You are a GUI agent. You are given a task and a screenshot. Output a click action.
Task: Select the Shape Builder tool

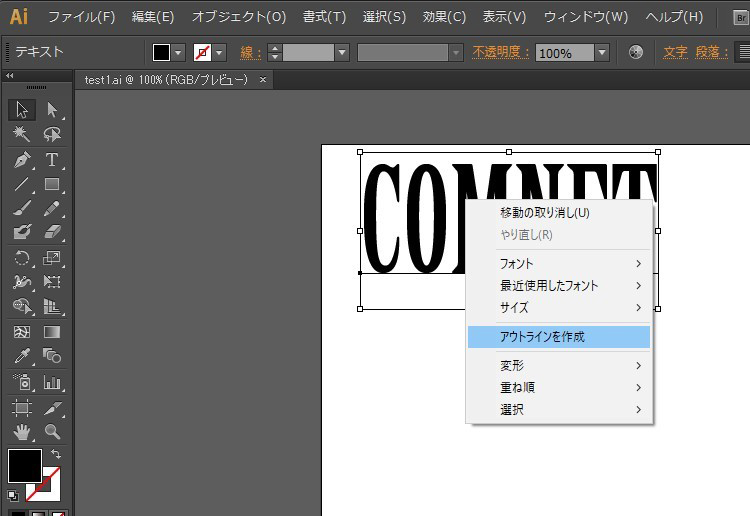click(x=22, y=306)
